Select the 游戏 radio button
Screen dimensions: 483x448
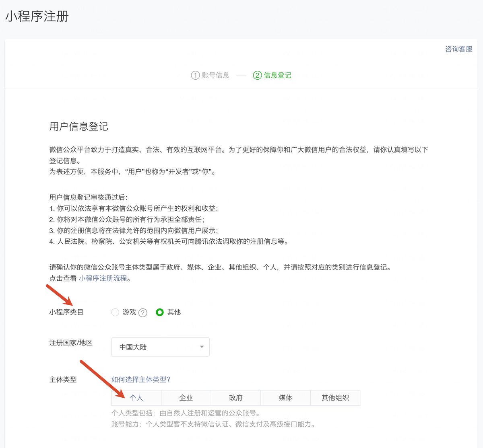coord(115,312)
